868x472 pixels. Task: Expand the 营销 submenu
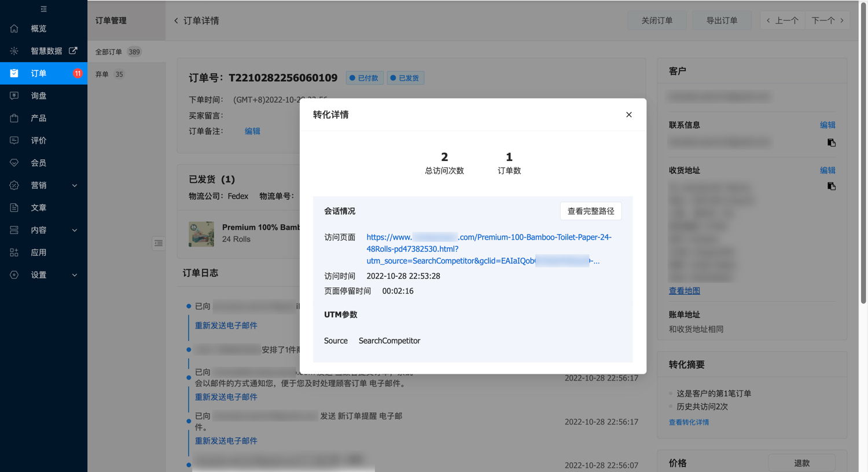pyautogui.click(x=74, y=185)
